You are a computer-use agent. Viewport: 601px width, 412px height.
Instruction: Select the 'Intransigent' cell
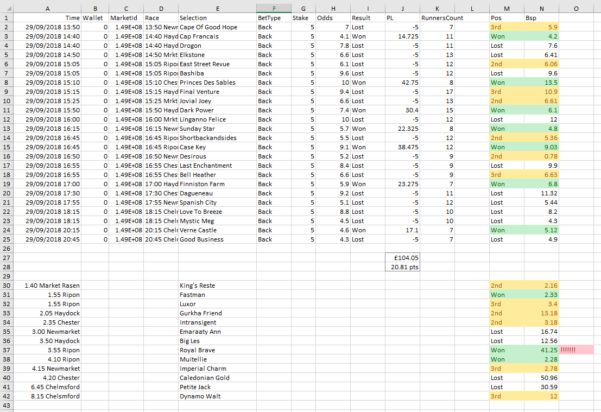[217, 322]
